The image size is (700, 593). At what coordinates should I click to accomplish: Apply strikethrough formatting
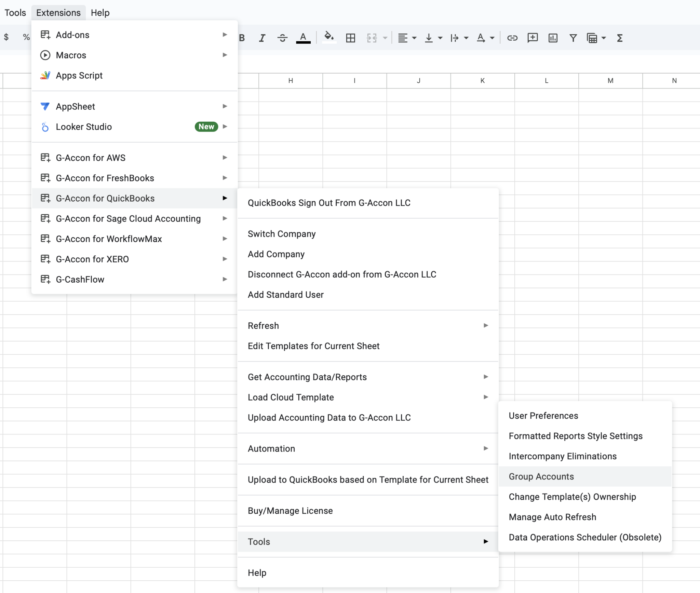click(x=282, y=38)
